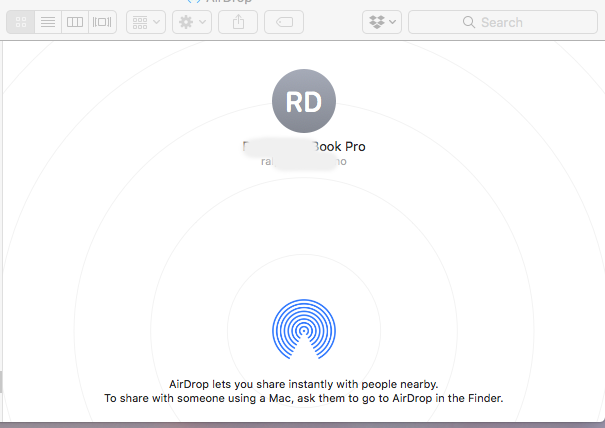Click the Edit Tags toolbar button

coord(284,22)
